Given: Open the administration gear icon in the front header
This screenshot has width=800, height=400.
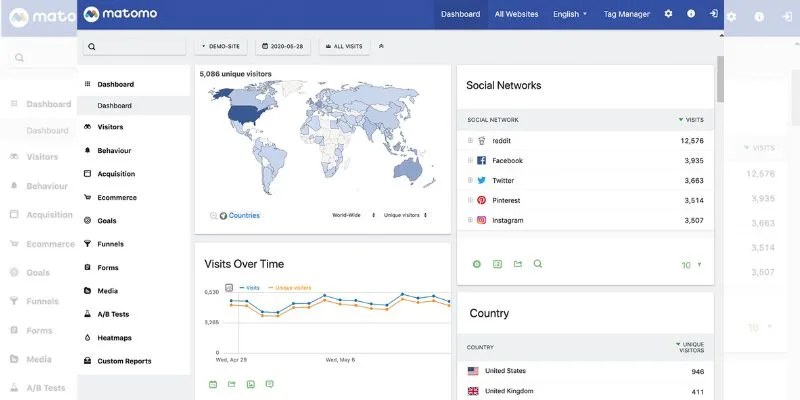Looking at the screenshot, I should pos(668,14).
